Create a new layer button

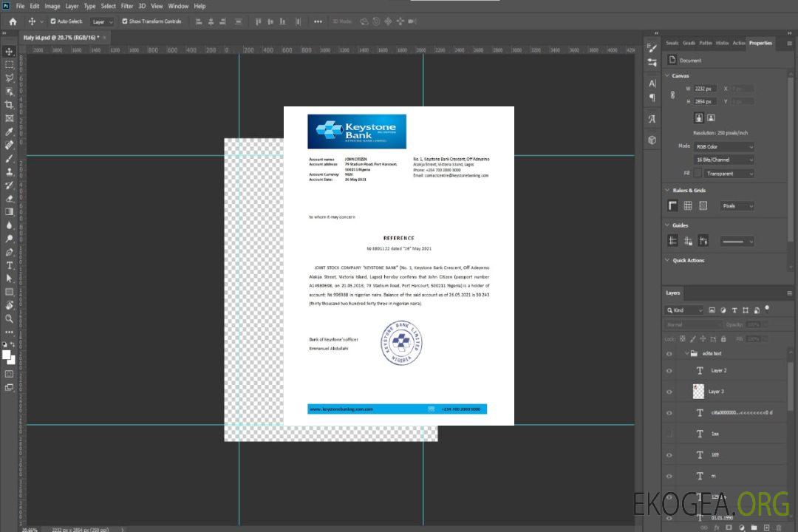[766, 528]
